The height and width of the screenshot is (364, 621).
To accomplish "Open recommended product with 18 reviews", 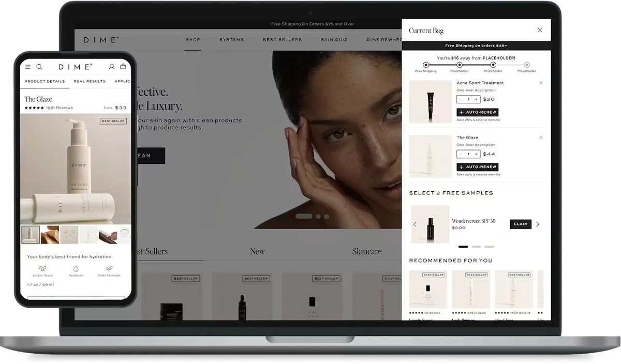I will click(428, 290).
